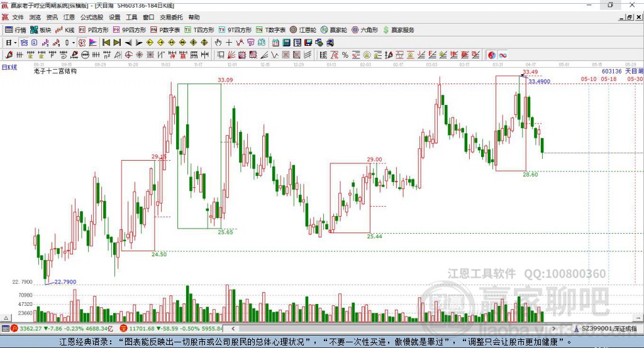Click the 33.4900 price label
Viewport: 644px width, 348px height.
pos(539,81)
